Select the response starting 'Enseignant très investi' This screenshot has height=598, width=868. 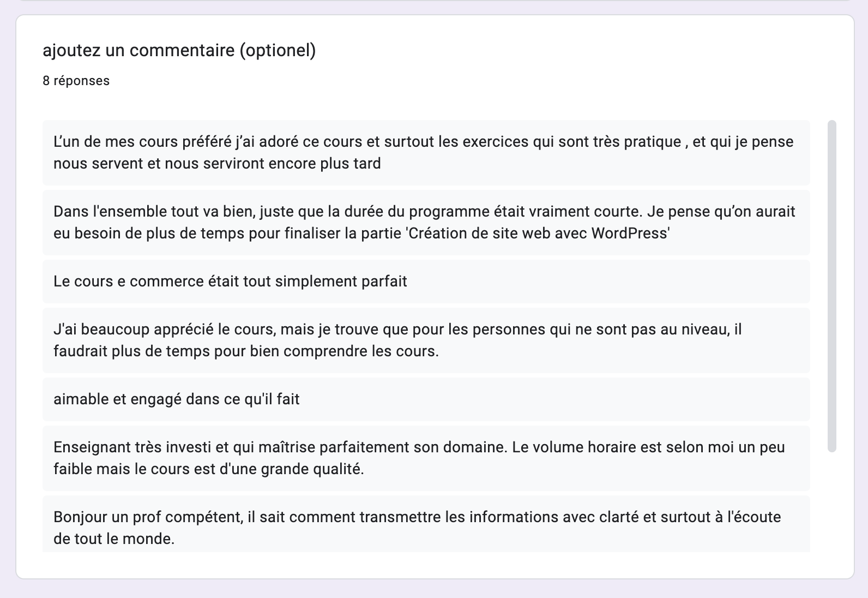point(426,458)
